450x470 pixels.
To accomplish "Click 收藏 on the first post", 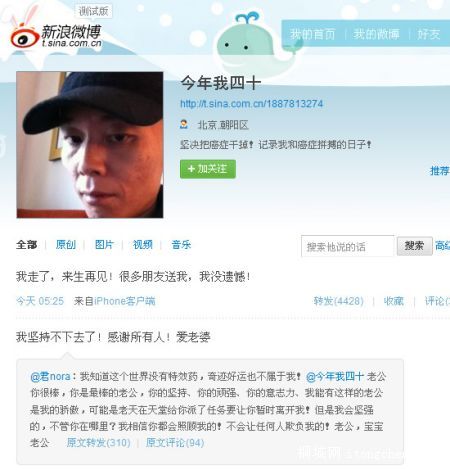I will click(x=394, y=301).
